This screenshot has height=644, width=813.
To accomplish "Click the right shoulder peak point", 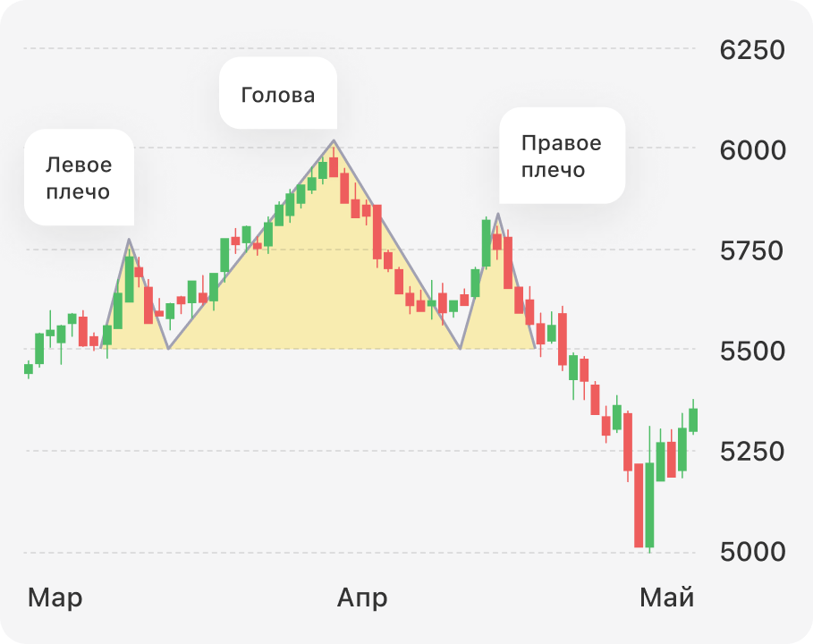I will click(x=498, y=214).
